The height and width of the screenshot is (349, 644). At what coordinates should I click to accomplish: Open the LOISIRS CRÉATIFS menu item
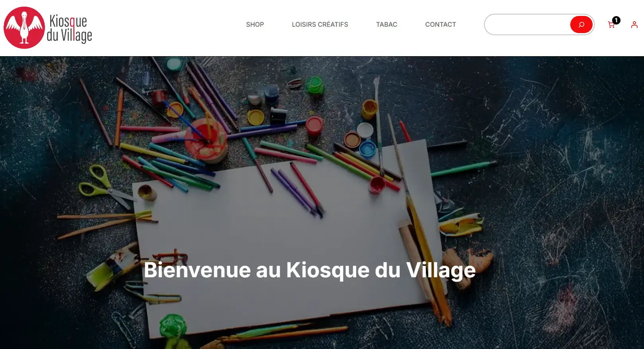pyautogui.click(x=320, y=24)
